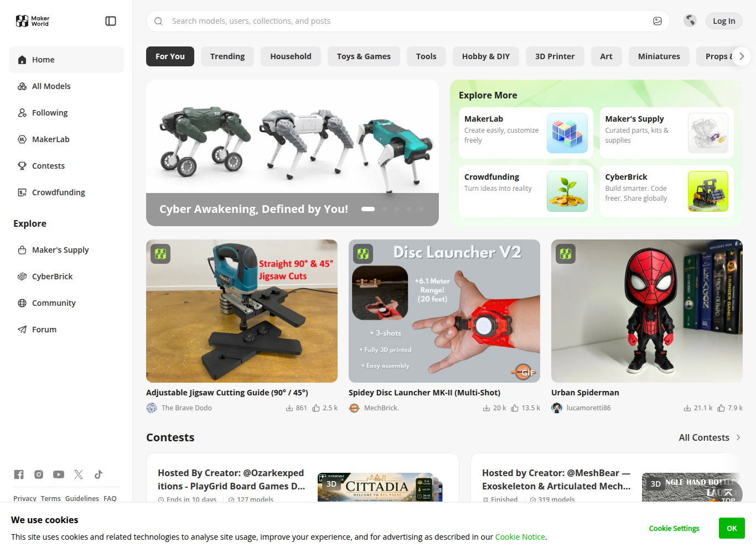Open lucamoretti86's profile avatar

click(x=557, y=408)
